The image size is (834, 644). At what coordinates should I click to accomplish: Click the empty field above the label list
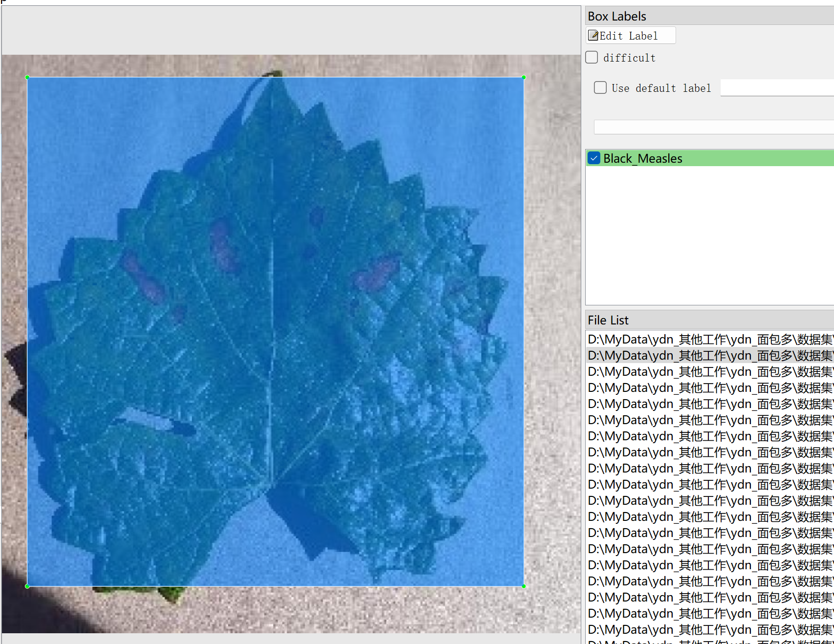tap(714, 127)
